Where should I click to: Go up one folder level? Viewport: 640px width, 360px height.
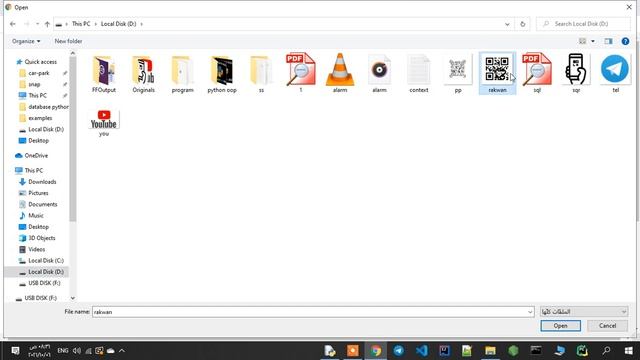coord(47,24)
